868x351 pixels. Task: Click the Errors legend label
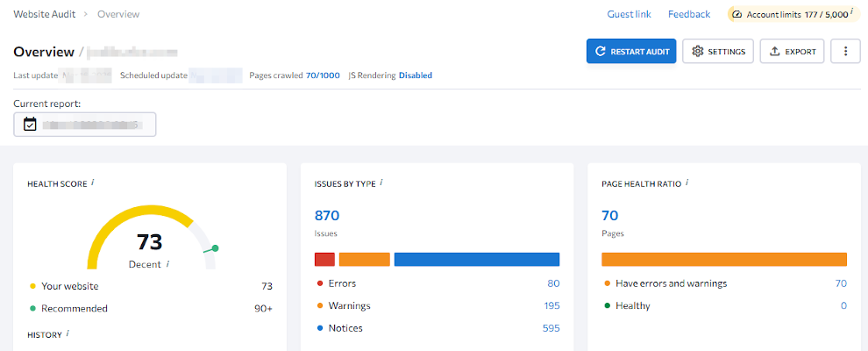pyautogui.click(x=342, y=283)
